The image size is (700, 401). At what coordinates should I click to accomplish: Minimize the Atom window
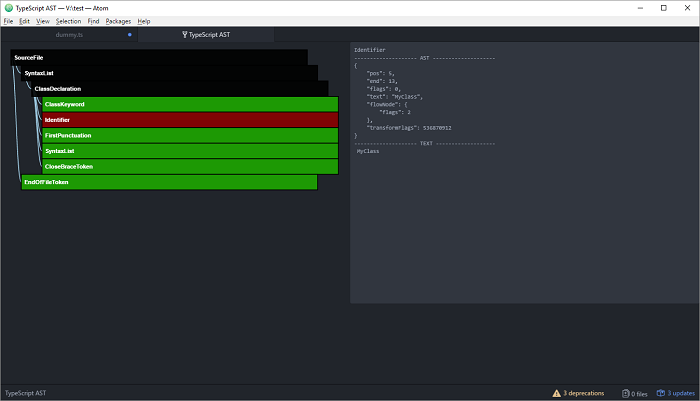[x=640, y=8]
